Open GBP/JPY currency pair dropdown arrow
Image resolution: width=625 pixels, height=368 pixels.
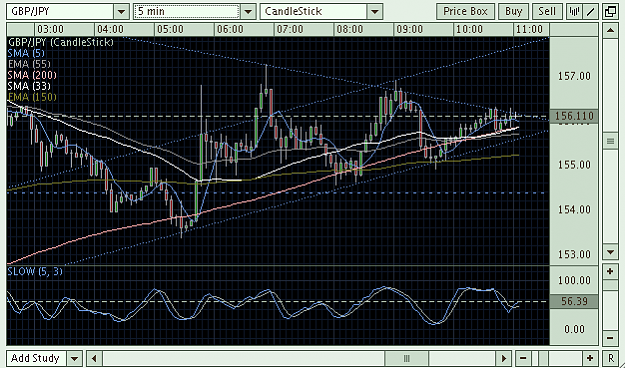[x=122, y=12]
